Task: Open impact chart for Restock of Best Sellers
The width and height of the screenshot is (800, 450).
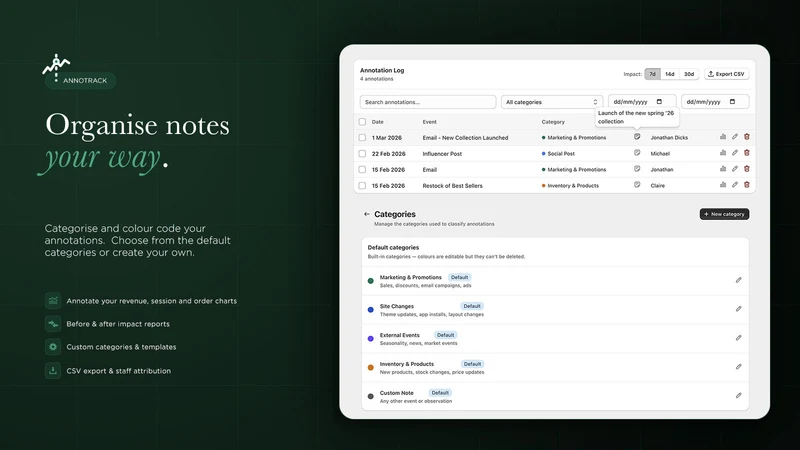Action: coord(723,185)
